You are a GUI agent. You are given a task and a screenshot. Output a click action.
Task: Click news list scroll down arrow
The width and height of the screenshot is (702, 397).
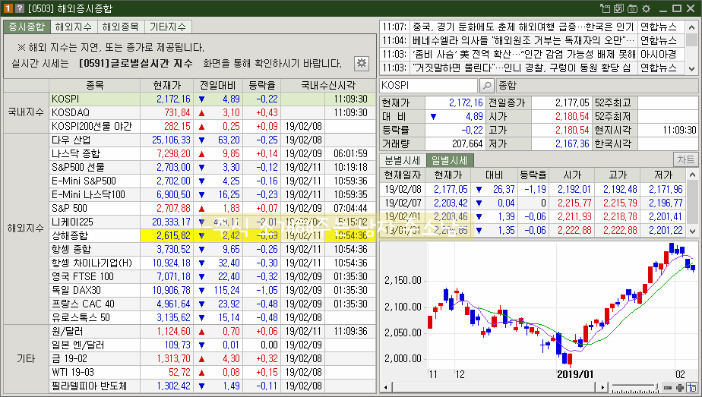tap(692, 68)
